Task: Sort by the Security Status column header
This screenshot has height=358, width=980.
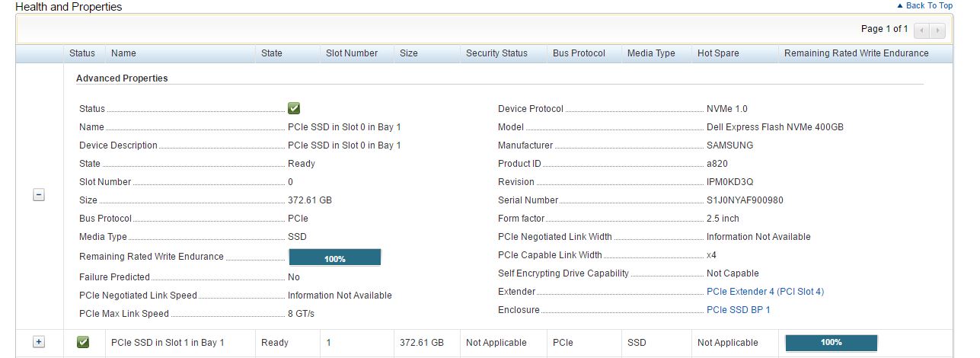Action: coord(496,53)
